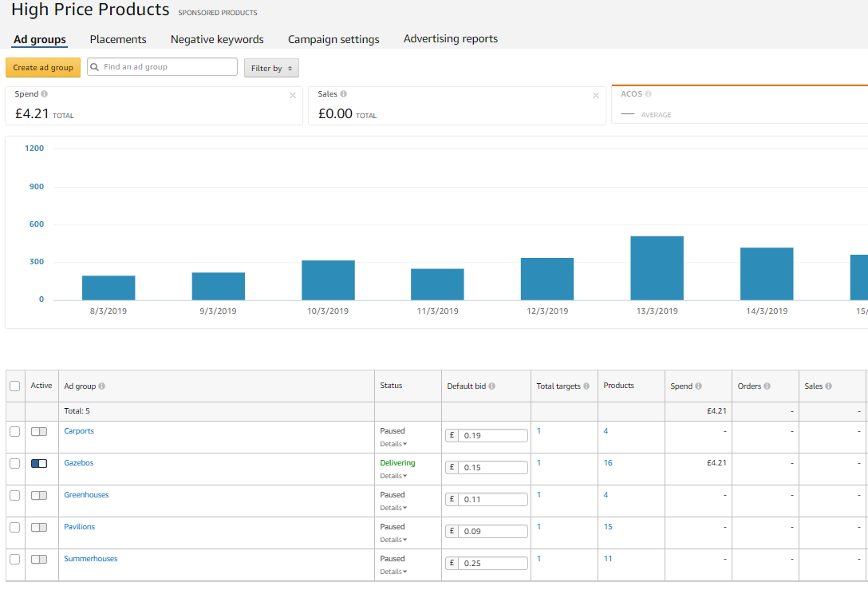Open info icon beside Sales column header
Viewport: 868px width, 606px height.
(x=828, y=386)
